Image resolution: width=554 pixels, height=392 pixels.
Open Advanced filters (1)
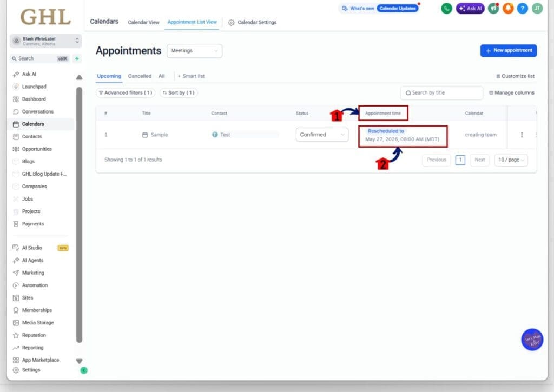point(126,92)
